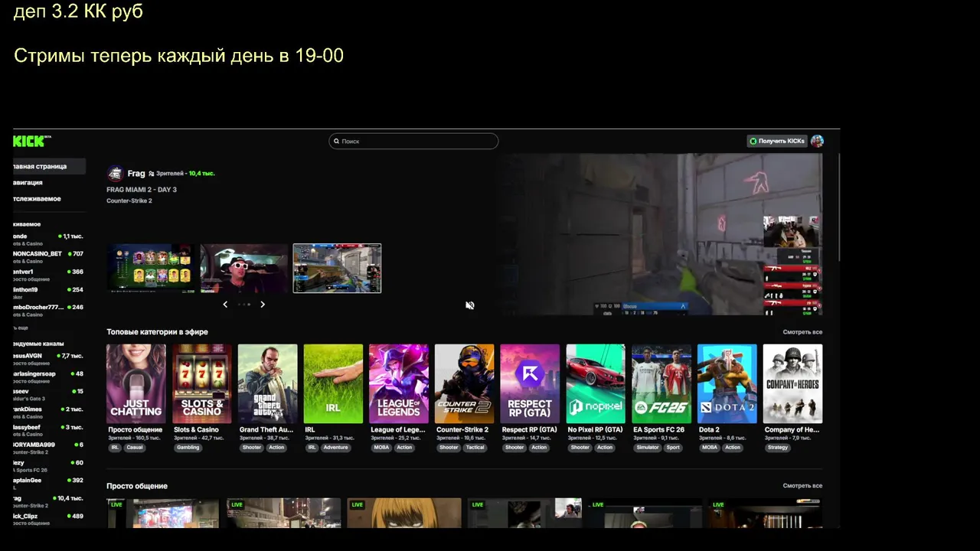980x551 pixels.
Task: Open the user avatar menu
Action: 817,141
